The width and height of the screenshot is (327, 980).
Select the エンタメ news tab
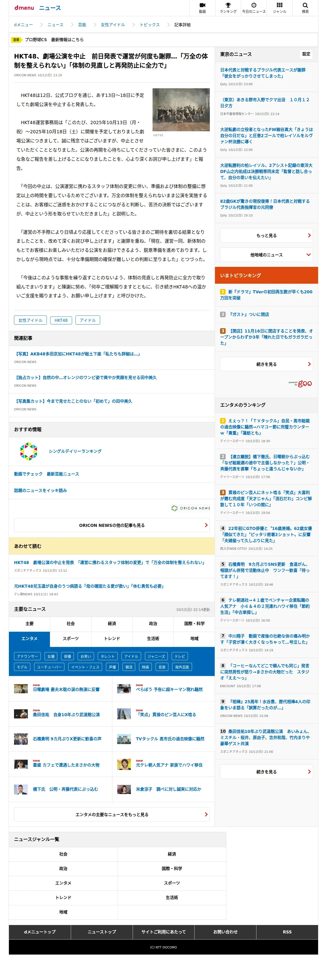coord(29,639)
